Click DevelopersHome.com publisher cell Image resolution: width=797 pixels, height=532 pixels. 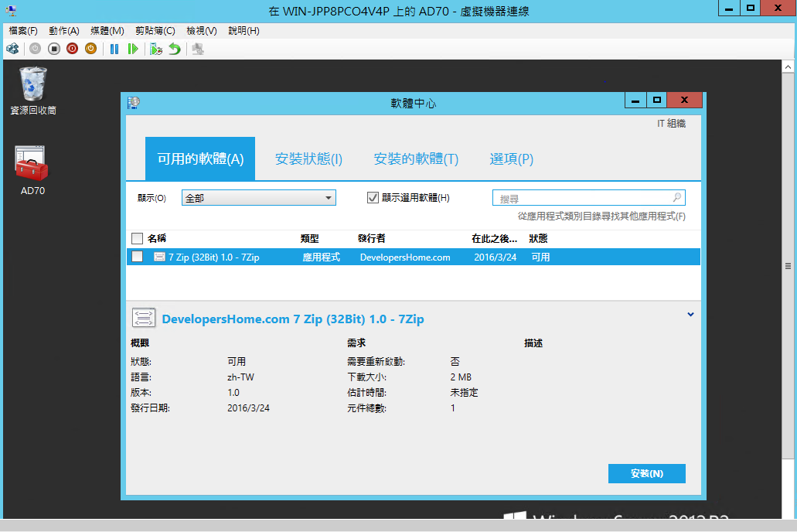(x=405, y=257)
